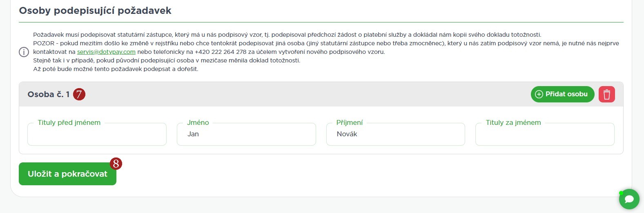This screenshot has height=213, width=644.
Task: Click the circled info icon beside notice
Action: [24, 52]
